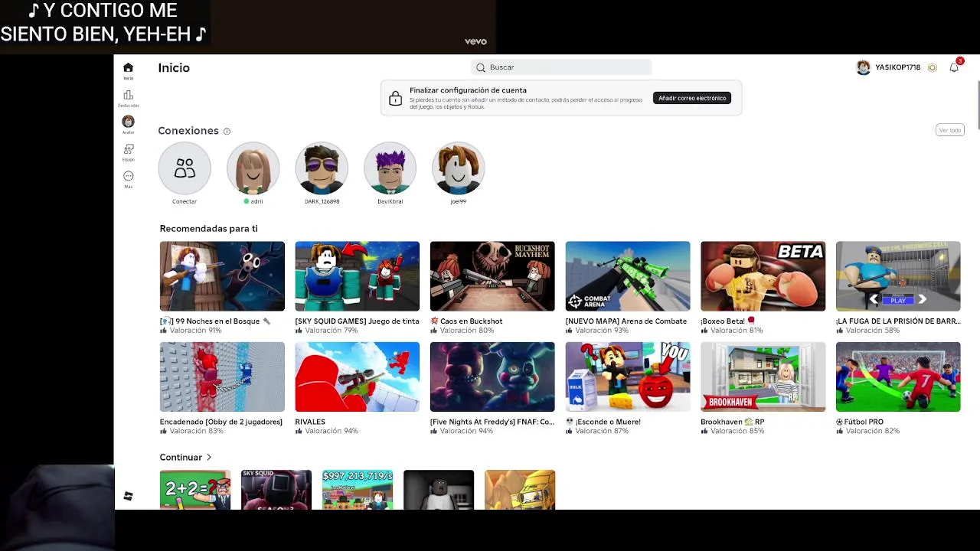The width and height of the screenshot is (980, 551).
Task: Click the Conexiones section heading
Action: 188,131
